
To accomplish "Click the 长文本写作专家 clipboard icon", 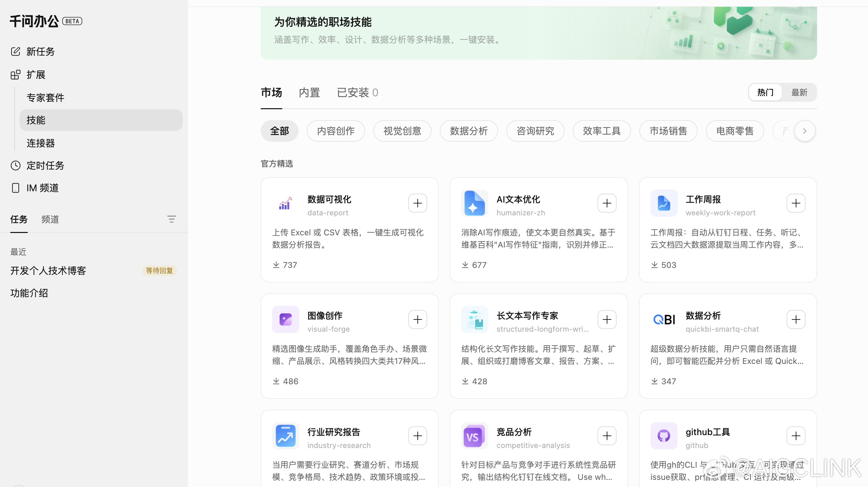I will (x=474, y=319).
